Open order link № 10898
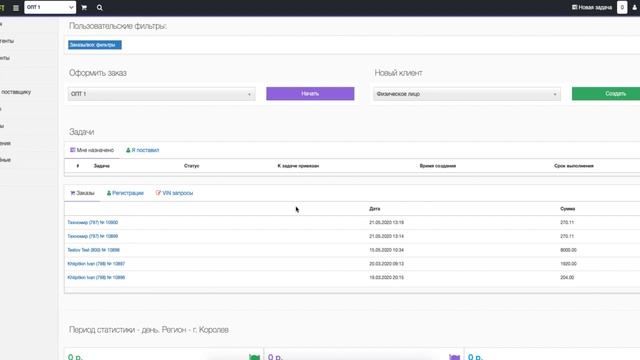 tap(93, 250)
